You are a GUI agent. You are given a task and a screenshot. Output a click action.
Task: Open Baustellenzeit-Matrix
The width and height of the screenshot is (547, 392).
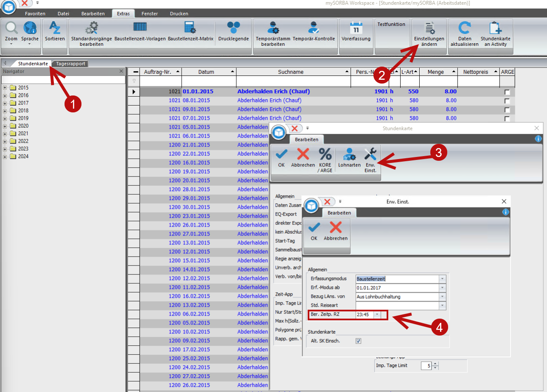(190, 31)
